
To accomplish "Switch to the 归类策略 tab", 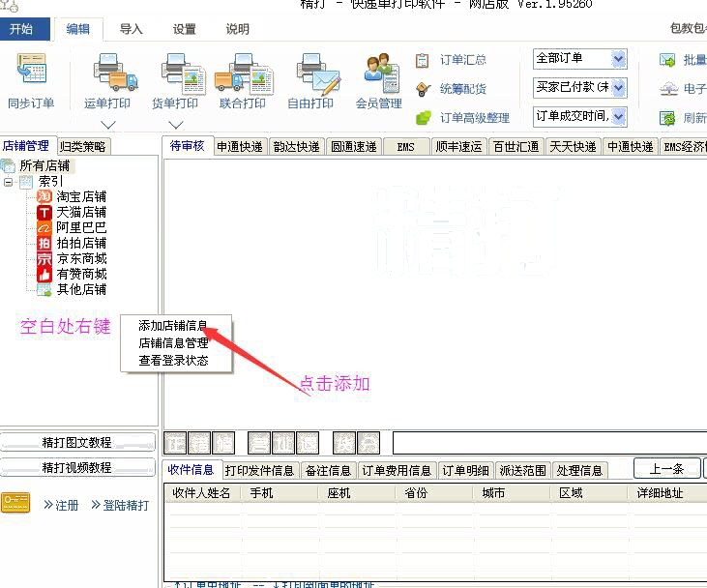I will (x=84, y=147).
